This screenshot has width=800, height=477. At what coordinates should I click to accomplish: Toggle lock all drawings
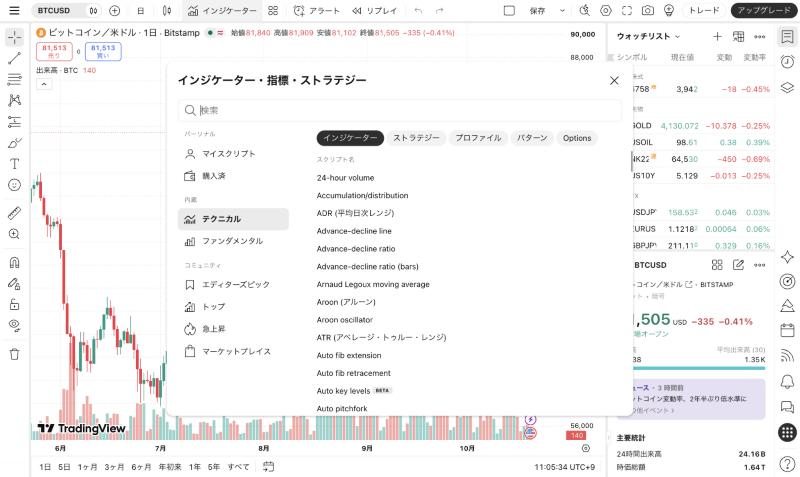[x=14, y=305]
